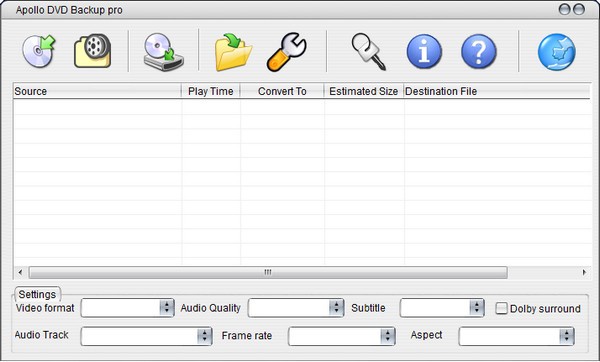Click the horizontal scrollbar thumb
600x362 pixels.
click(268, 272)
